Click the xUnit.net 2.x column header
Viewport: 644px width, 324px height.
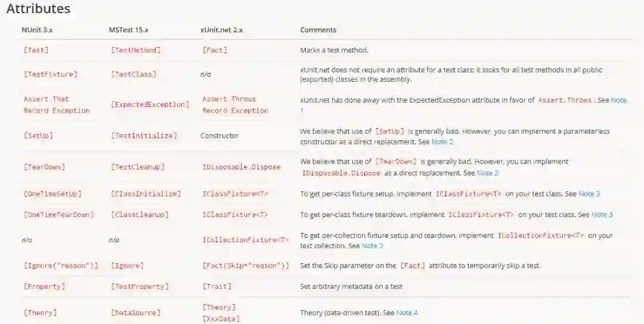(222, 30)
